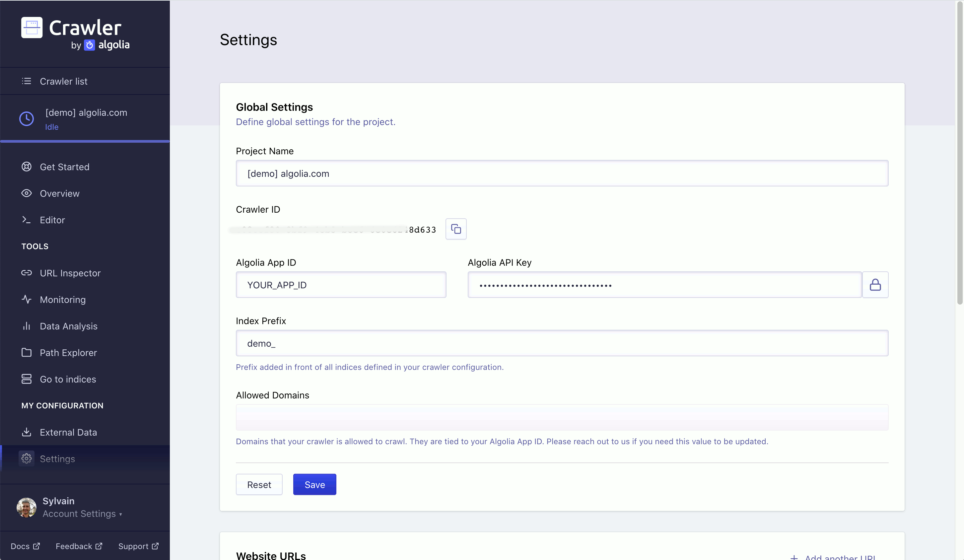This screenshot has width=964, height=560.
Task: Select the Data Analysis tool
Action: pyautogui.click(x=69, y=326)
